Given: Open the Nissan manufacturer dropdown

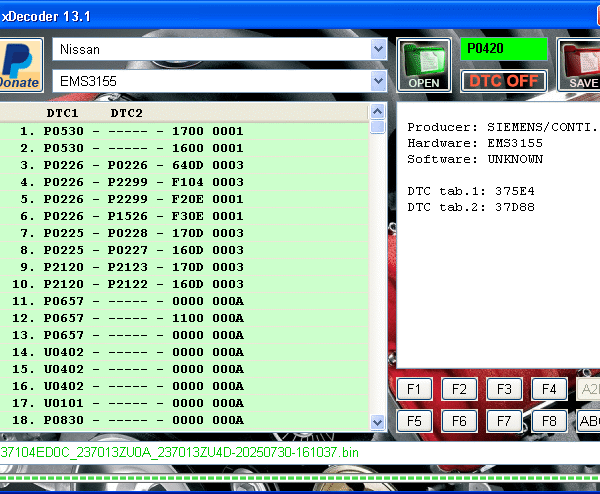Looking at the screenshot, I should click(x=378, y=49).
